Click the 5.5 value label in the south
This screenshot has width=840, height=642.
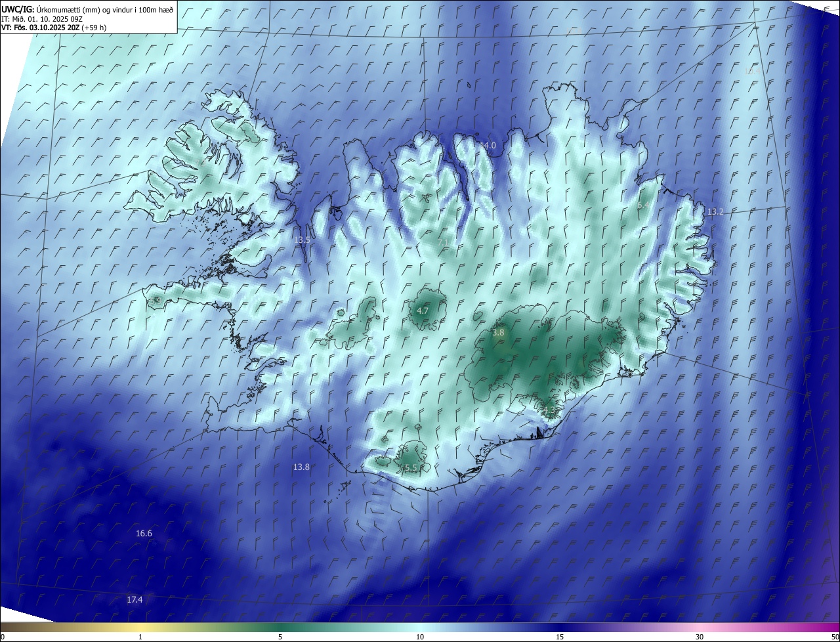411,467
